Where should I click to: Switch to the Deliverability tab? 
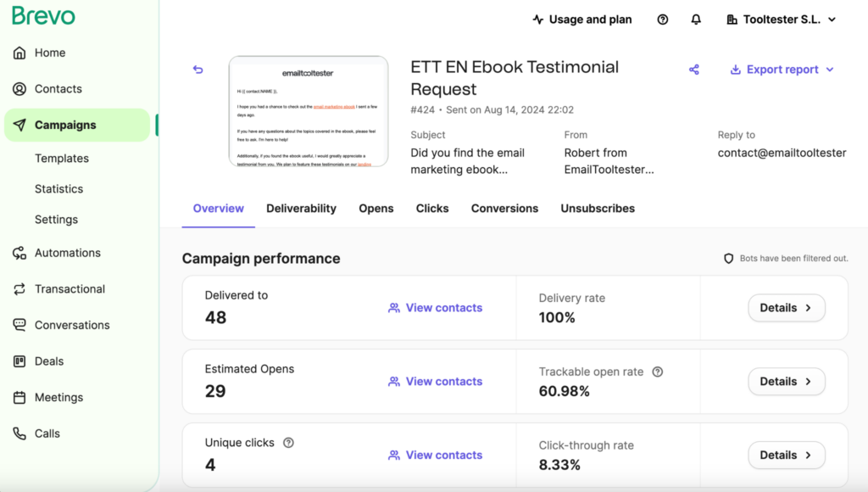(301, 208)
